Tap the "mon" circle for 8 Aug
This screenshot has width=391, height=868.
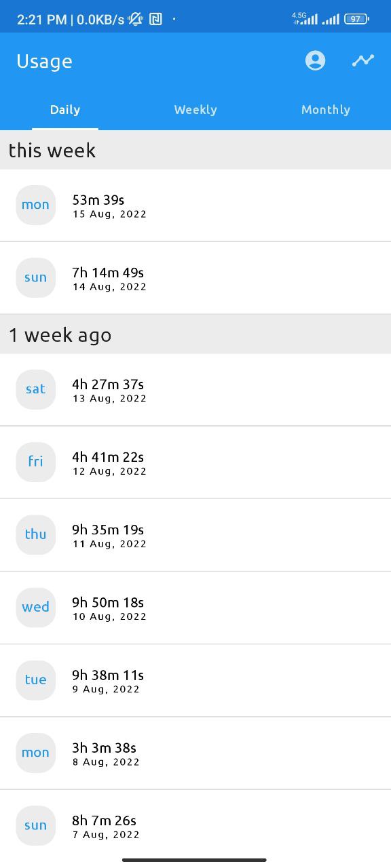[35, 753]
